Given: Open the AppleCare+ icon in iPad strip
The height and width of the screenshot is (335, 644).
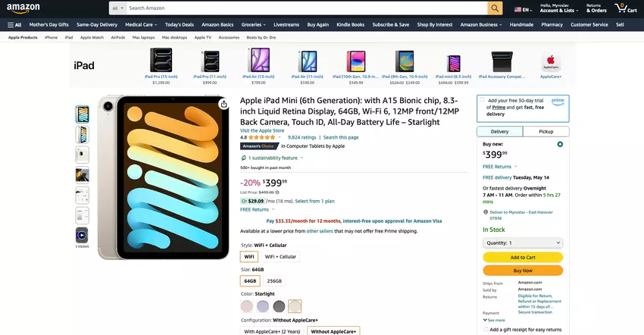Looking at the screenshot, I should 551,61.
